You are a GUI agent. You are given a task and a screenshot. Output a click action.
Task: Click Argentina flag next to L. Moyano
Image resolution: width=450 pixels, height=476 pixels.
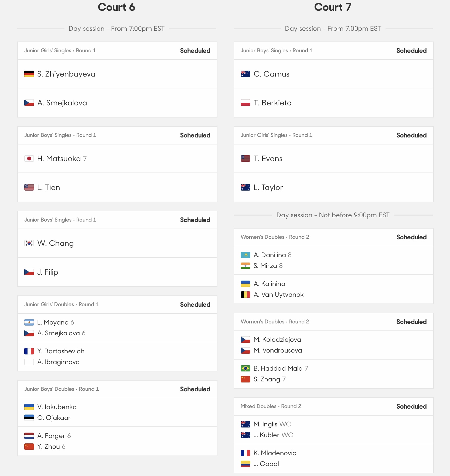click(29, 322)
